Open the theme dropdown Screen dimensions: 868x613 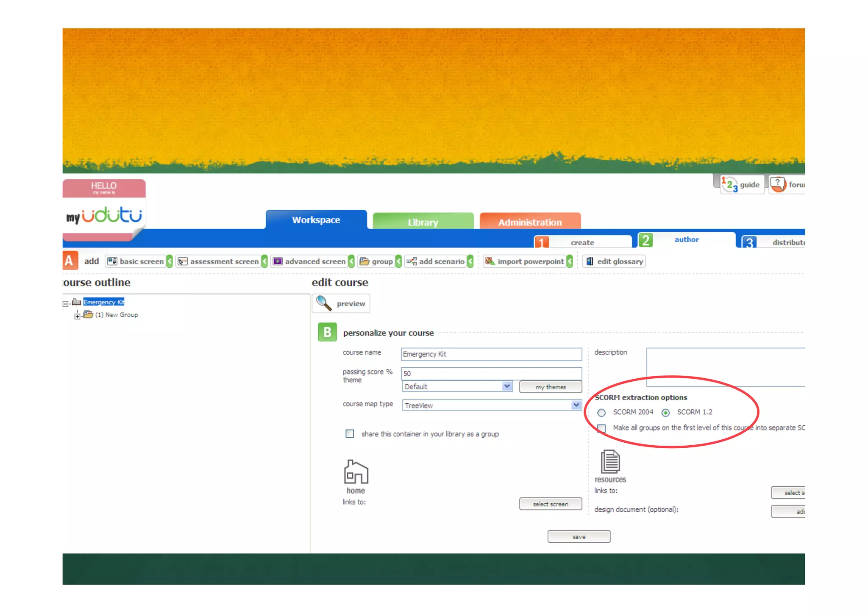(507, 386)
